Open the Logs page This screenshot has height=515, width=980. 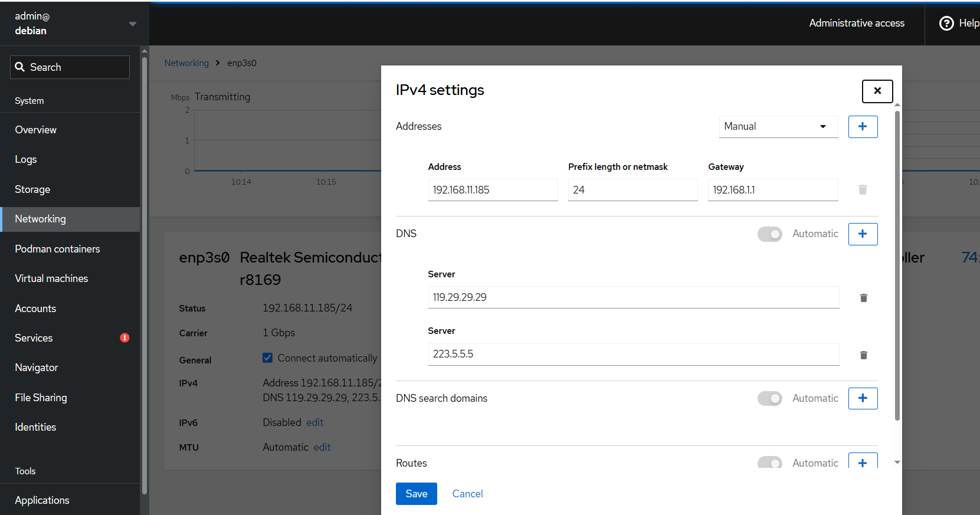(x=70, y=159)
